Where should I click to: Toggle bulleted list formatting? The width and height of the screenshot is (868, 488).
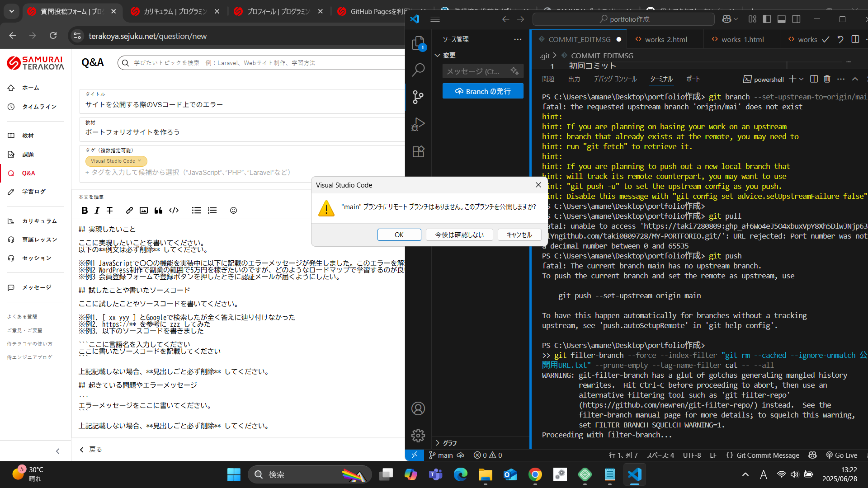[x=196, y=210]
